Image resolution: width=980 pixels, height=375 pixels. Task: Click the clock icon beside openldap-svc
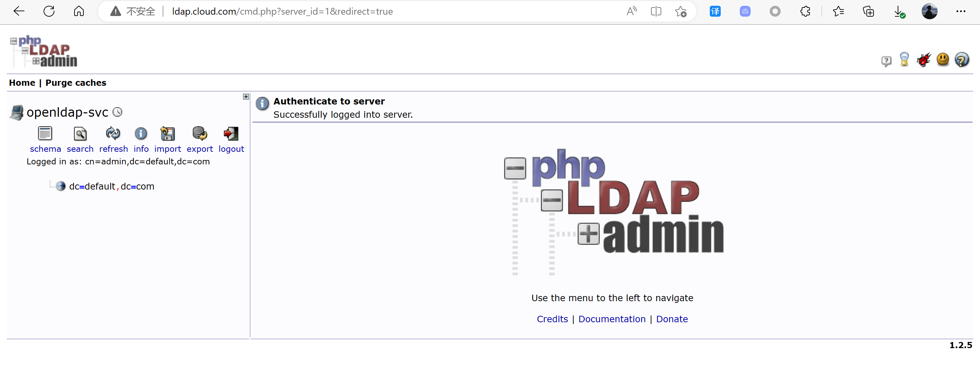coord(117,112)
